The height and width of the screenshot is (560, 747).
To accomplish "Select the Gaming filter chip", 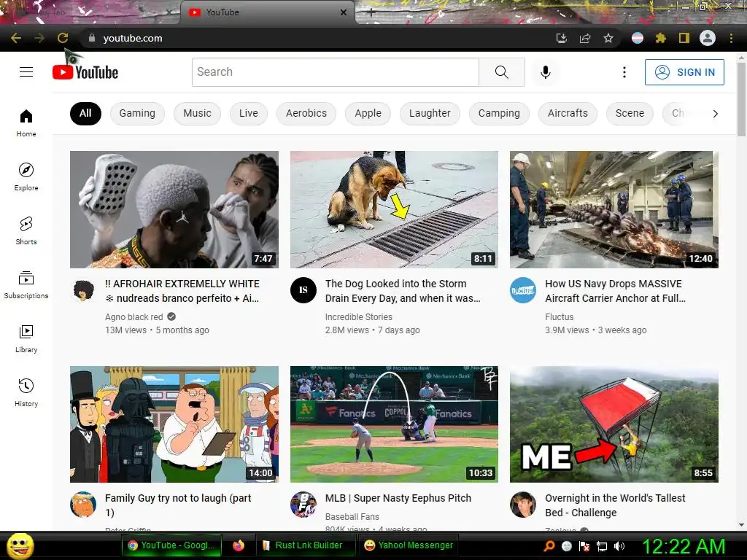I will 137,113.
